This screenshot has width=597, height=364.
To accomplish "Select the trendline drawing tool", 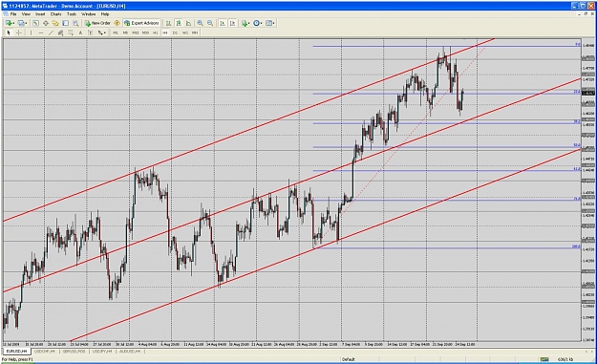I will (51, 32).
